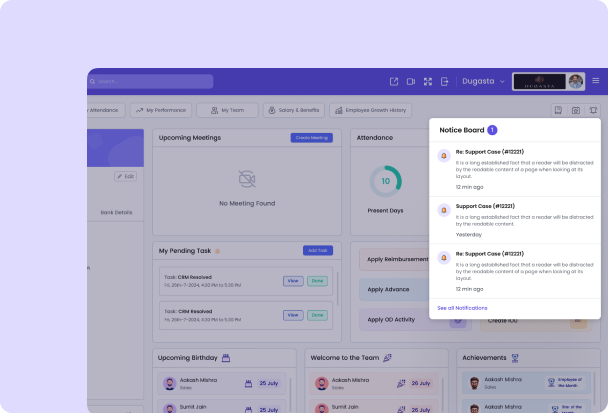This screenshot has width=608, height=413.
Task: Click the camera snapshot icon below header
Action: (x=576, y=111)
